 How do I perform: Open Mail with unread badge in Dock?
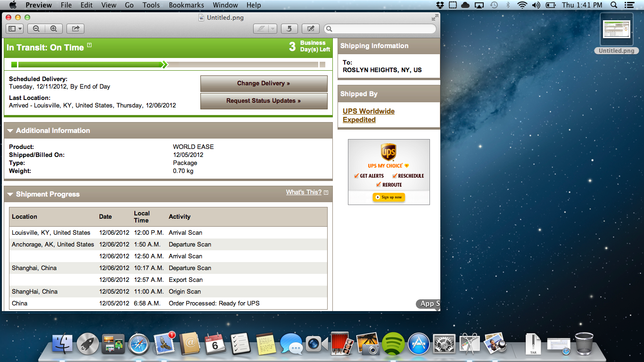[164, 344]
